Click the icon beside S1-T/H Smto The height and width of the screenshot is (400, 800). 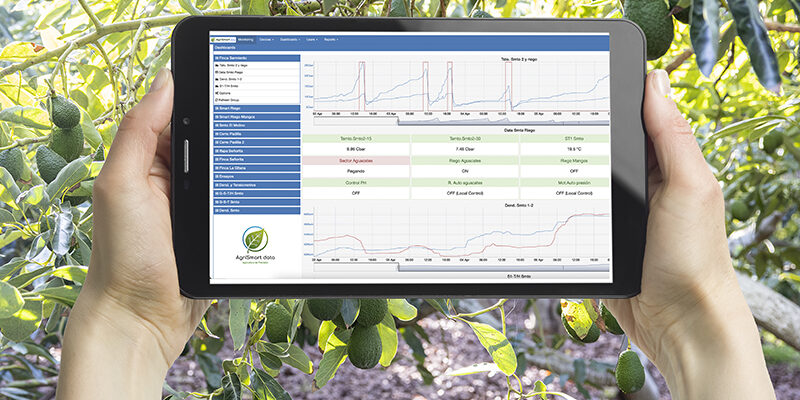click(218, 86)
